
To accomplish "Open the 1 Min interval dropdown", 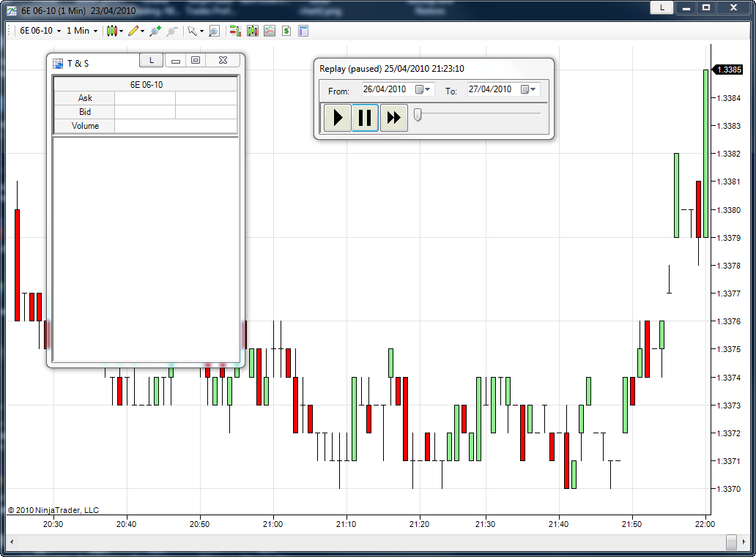I will click(x=81, y=31).
